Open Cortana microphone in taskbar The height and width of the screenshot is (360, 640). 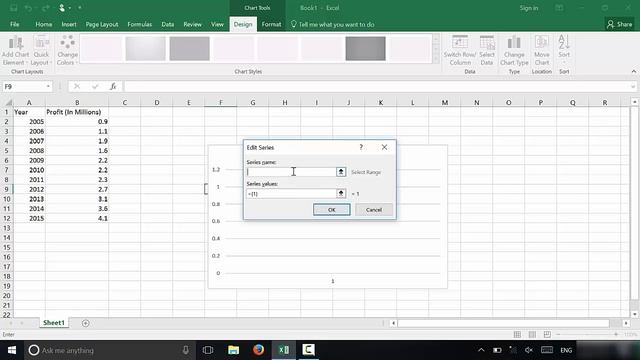coord(185,350)
